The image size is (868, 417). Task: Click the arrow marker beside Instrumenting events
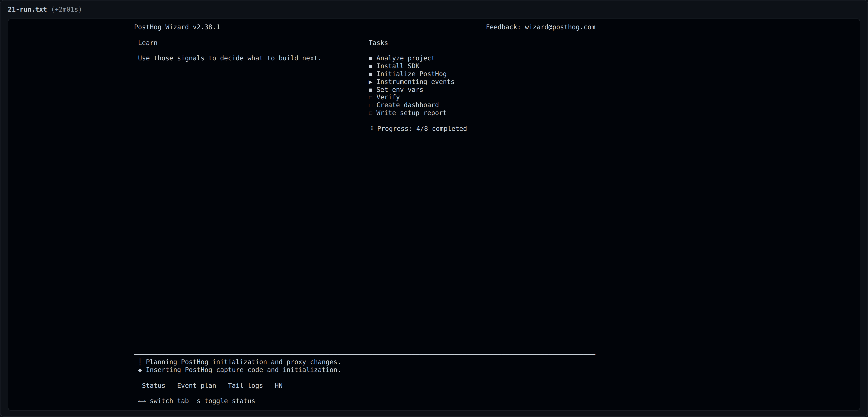371,82
